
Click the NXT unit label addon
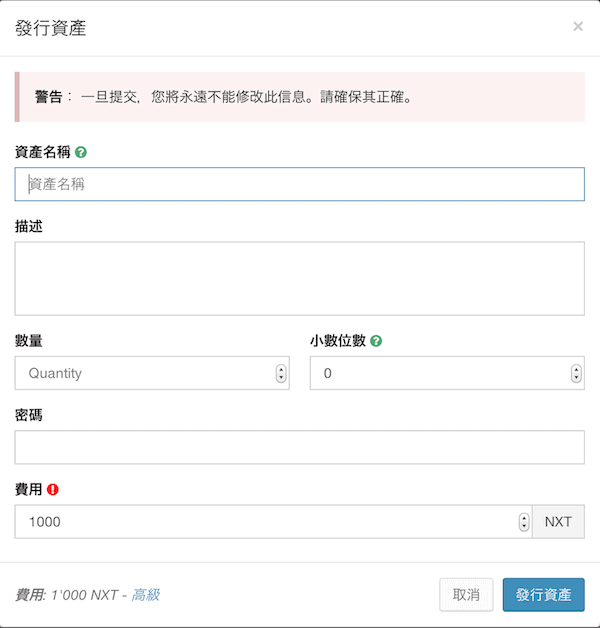click(x=558, y=522)
